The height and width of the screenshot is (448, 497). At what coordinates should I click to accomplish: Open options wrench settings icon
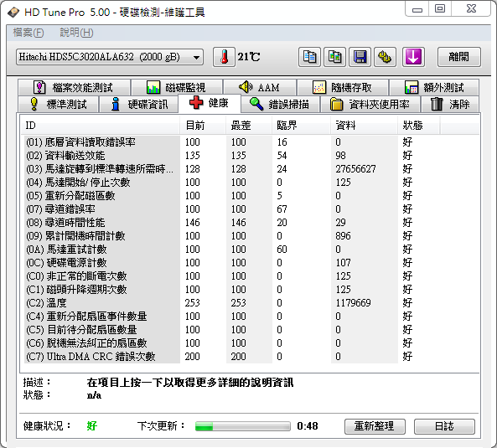(x=385, y=57)
